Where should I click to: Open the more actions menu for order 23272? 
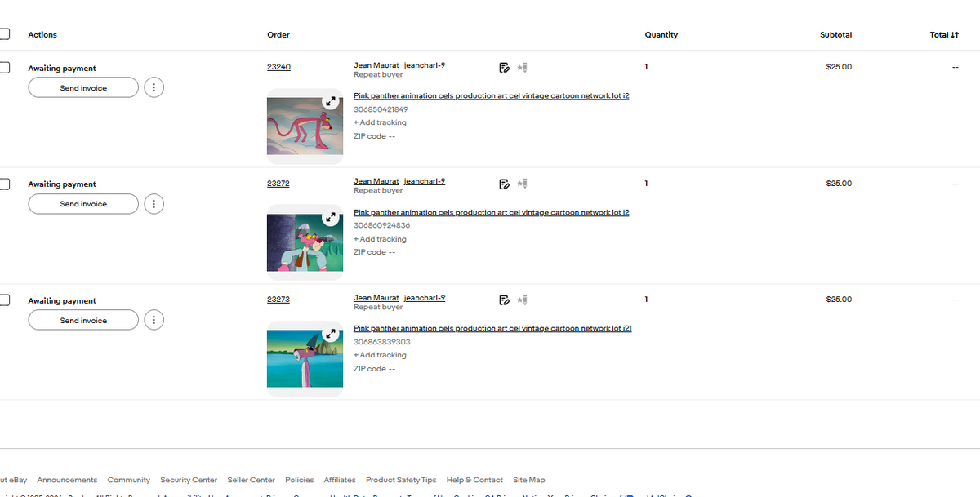[x=154, y=204]
